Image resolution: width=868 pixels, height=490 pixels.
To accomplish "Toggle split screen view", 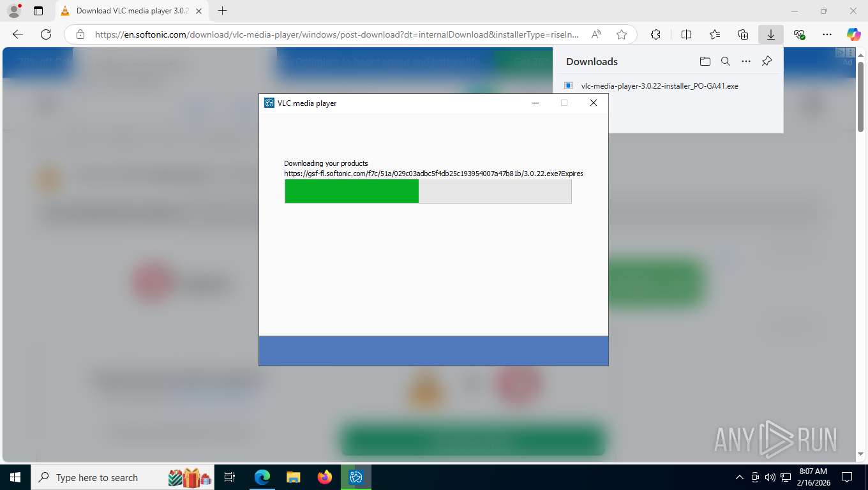I will 686,34.
